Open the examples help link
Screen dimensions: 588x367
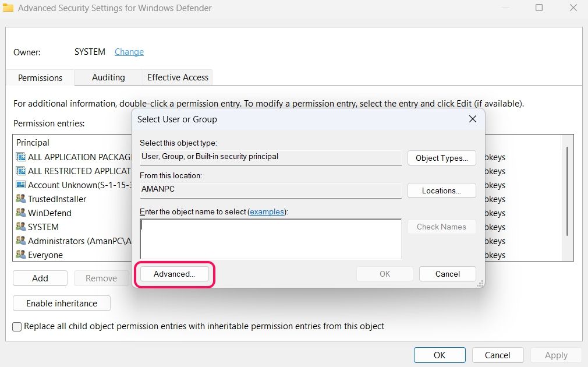(267, 211)
